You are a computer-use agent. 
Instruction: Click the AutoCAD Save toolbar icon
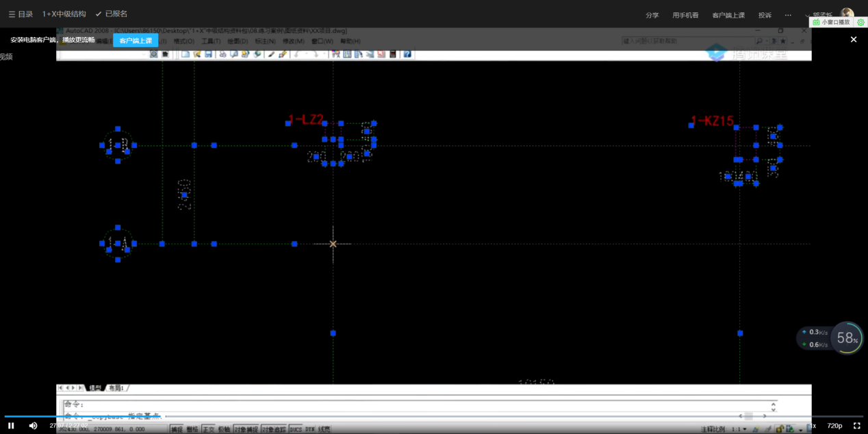tap(208, 54)
